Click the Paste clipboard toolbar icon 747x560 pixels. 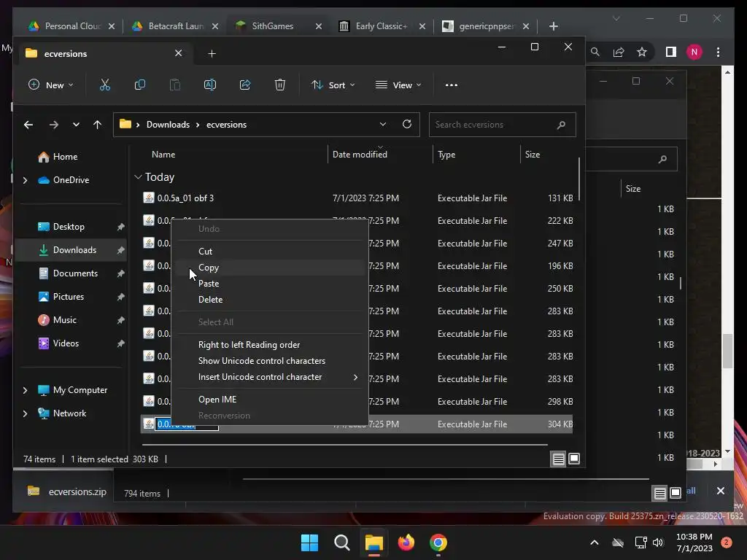[175, 85]
